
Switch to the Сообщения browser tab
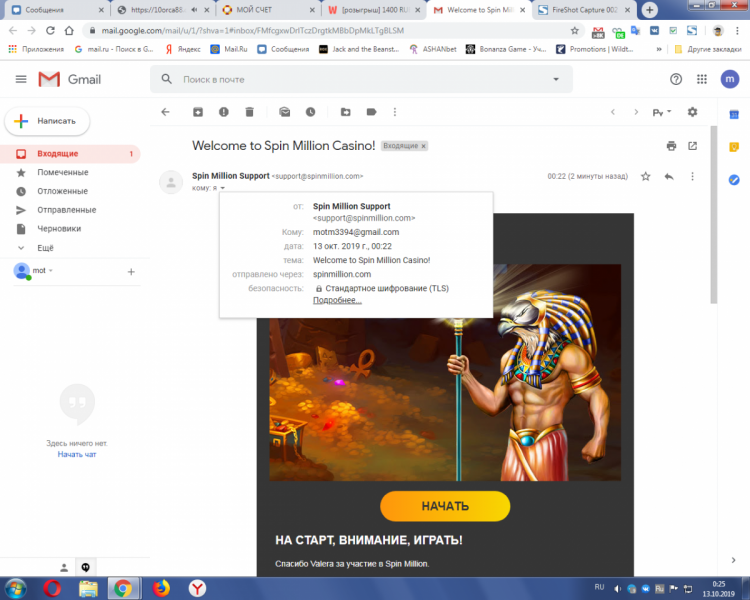pos(55,10)
